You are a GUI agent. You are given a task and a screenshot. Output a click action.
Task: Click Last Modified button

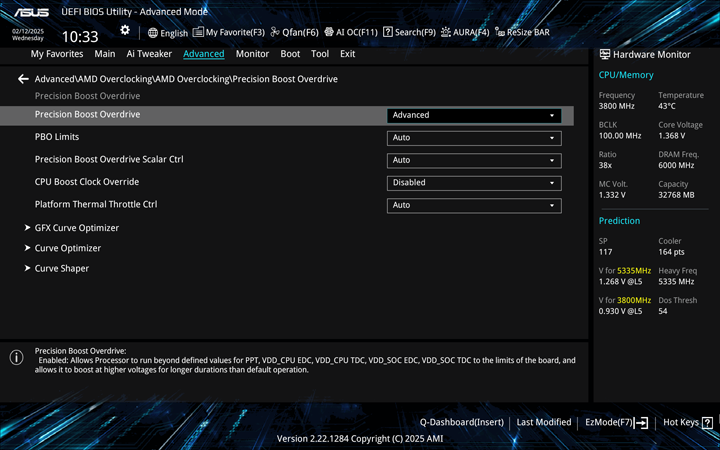point(543,423)
